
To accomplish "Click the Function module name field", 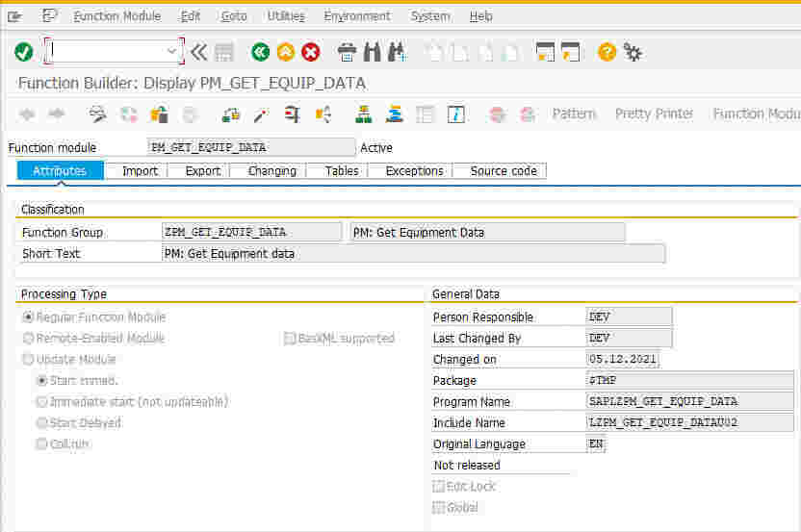I will 250,147.
